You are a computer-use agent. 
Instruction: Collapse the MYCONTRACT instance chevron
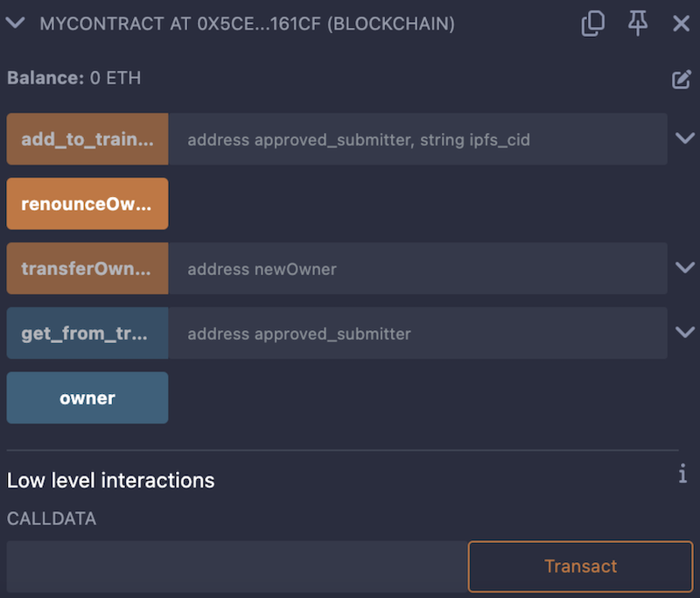click(x=15, y=24)
